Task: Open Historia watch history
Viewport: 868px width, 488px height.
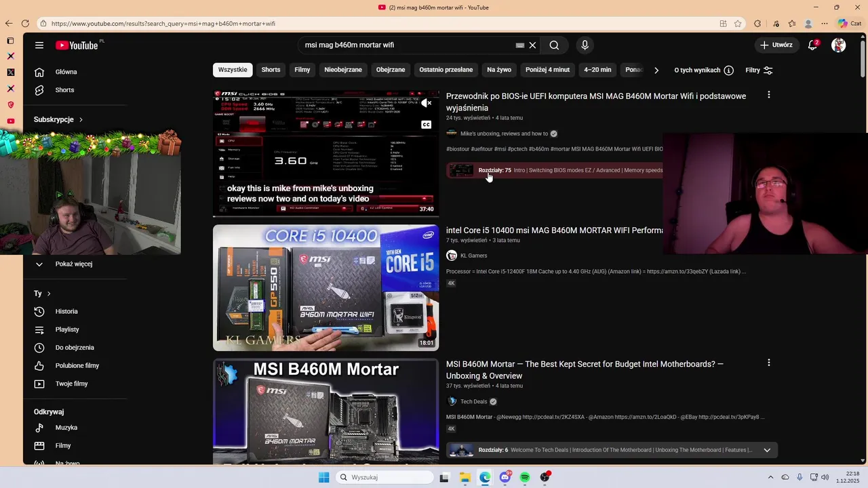Action: click(66, 312)
